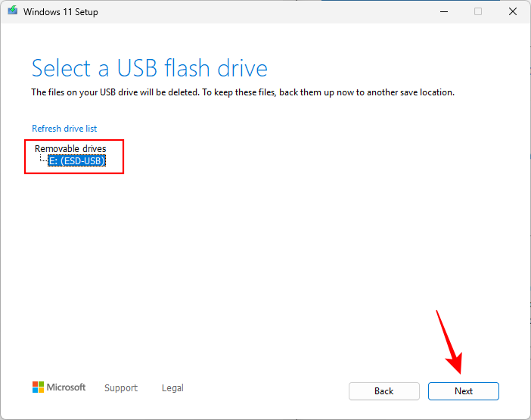This screenshot has height=420, width=531.
Task: Refresh the drive list
Action: (x=64, y=129)
